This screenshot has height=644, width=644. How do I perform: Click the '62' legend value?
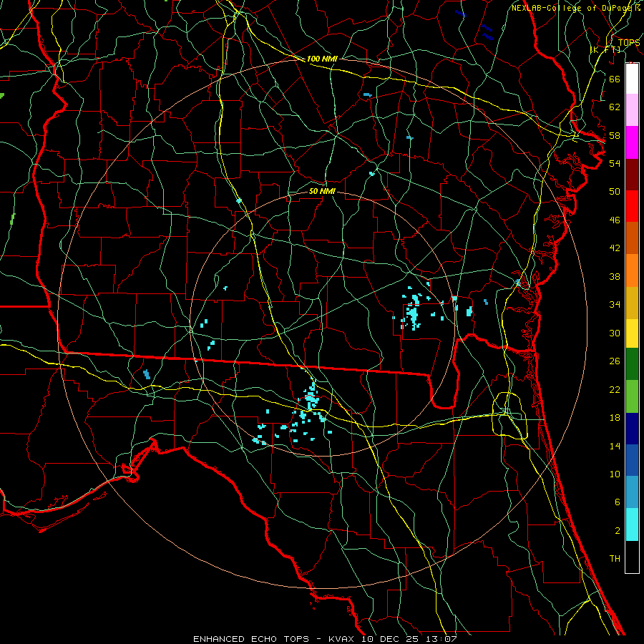point(615,107)
